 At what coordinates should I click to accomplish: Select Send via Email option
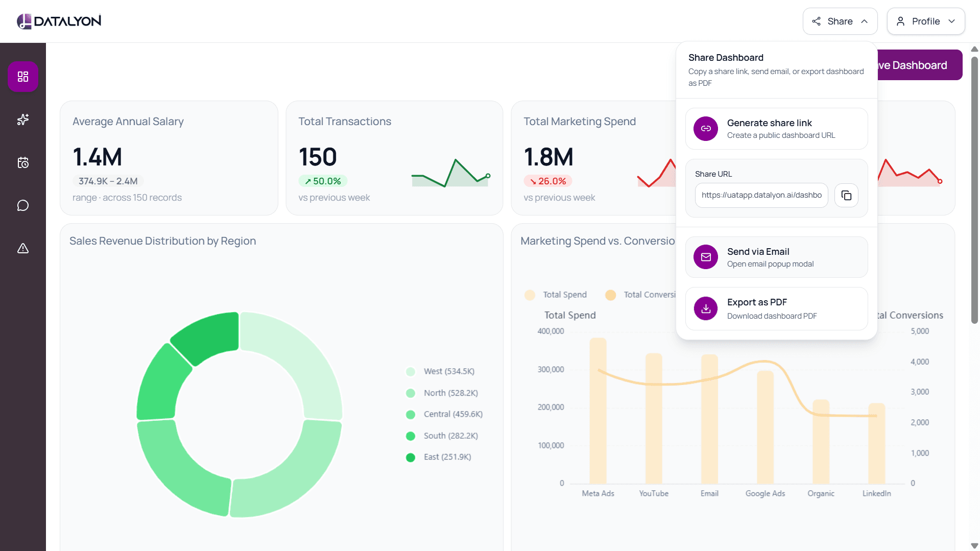pos(776,257)
